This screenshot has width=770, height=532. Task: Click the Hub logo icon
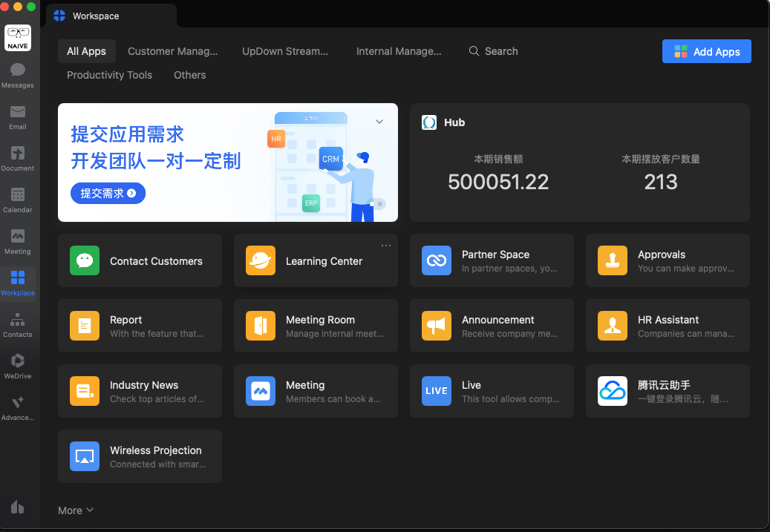[x=429, y=122]
